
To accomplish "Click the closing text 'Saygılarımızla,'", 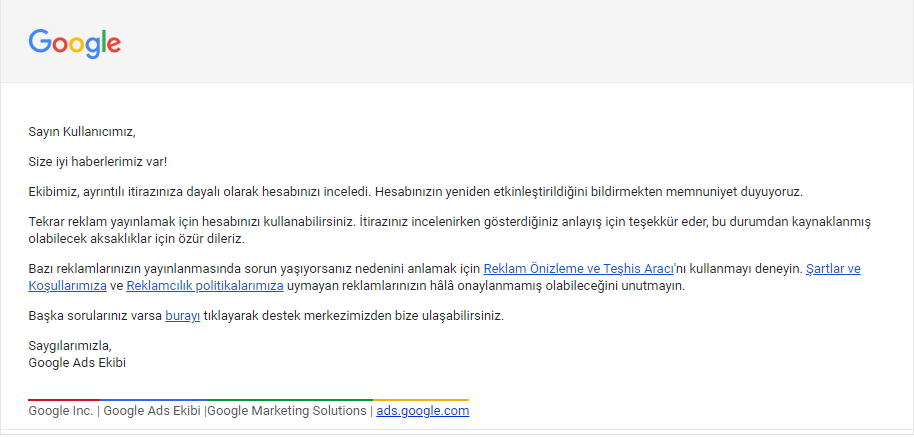I will tap(69, 345).
